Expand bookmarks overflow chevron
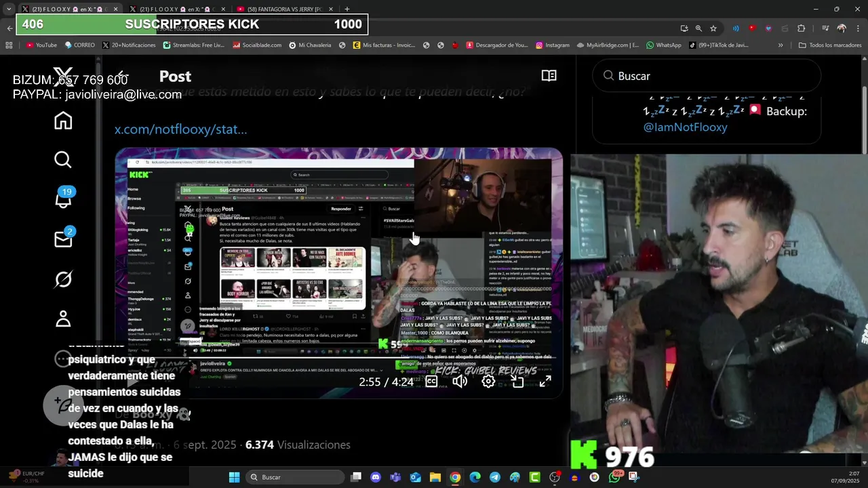868x488 pixels. tap(781, 45)
